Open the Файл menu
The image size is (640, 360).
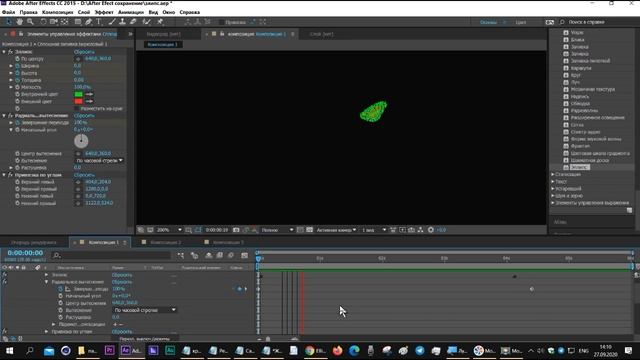(x=8, y=12)
